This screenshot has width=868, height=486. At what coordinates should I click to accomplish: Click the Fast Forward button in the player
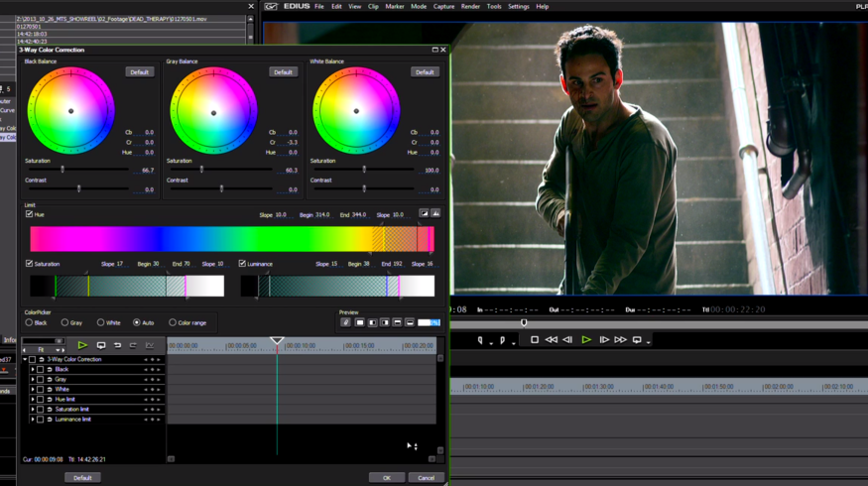pos(621,340)
